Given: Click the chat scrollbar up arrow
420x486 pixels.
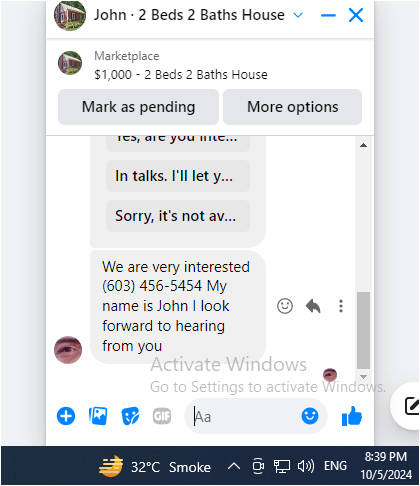Looking at the screenshot, I should 364,145.
